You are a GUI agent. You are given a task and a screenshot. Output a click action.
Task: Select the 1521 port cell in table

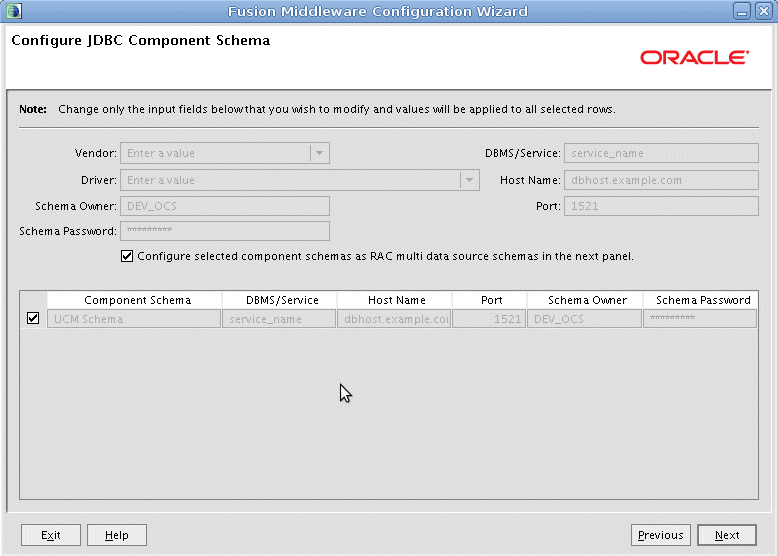pos(489,319)
